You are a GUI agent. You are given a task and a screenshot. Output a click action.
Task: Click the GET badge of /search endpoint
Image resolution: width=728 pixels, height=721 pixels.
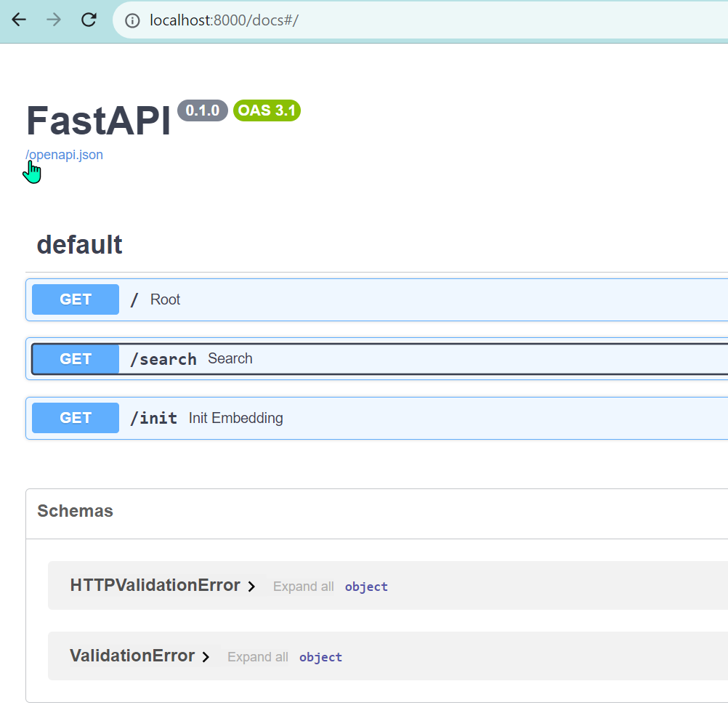tap(76, 358)
